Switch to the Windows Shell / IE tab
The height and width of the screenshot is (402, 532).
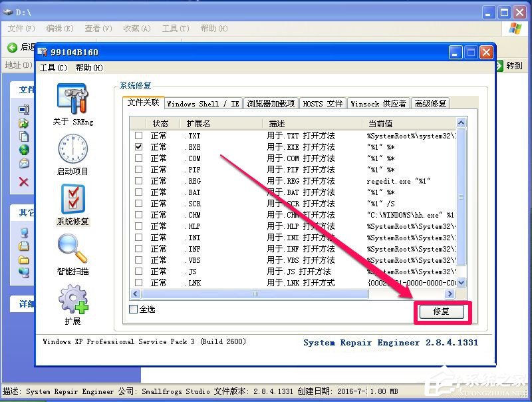[203, 104]
